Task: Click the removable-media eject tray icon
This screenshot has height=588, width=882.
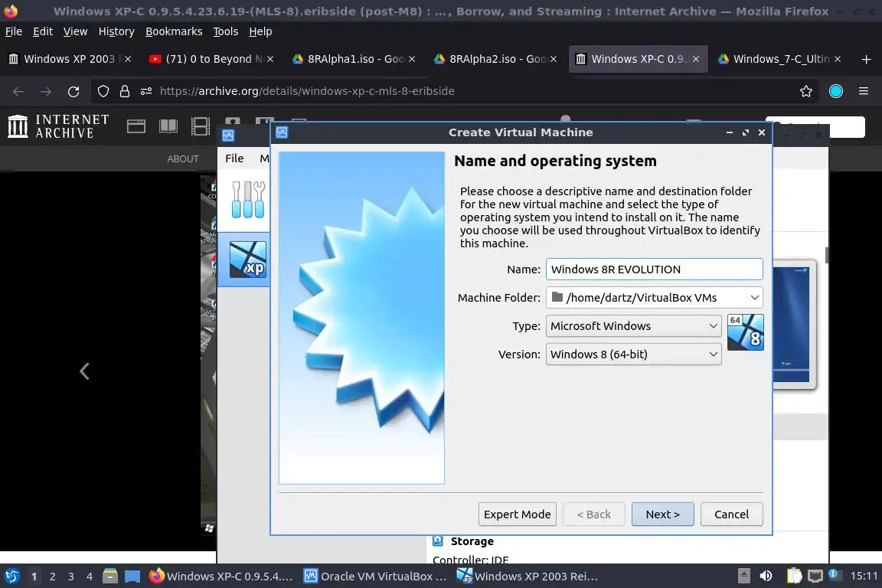Action: [743, 576]
